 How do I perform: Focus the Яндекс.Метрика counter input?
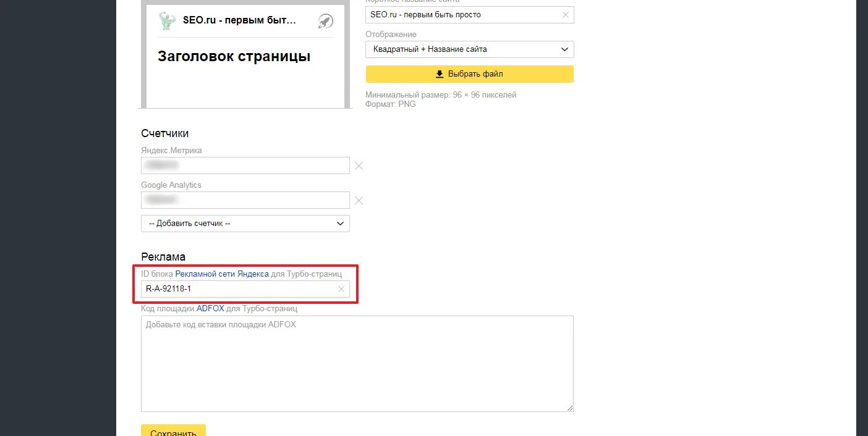[245, 166]
